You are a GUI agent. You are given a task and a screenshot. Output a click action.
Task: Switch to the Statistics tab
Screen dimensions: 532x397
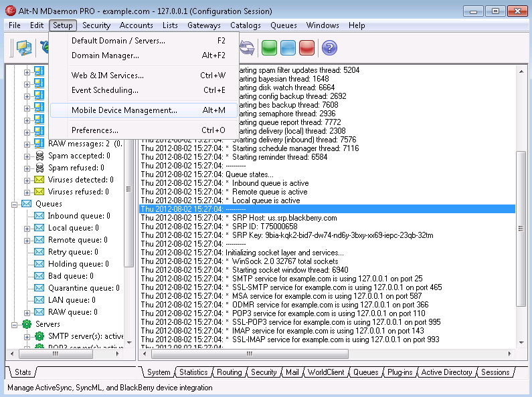tap(193, 372)
